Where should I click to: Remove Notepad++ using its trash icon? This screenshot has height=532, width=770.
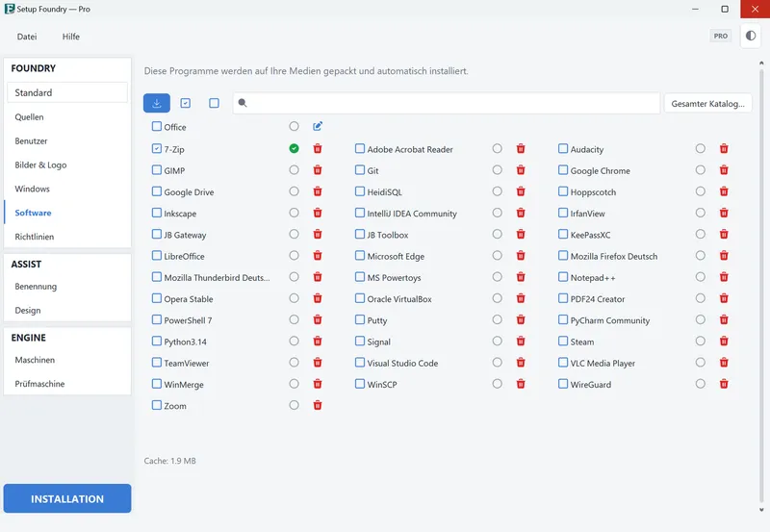pyautogui.click(x=724, y=277)
